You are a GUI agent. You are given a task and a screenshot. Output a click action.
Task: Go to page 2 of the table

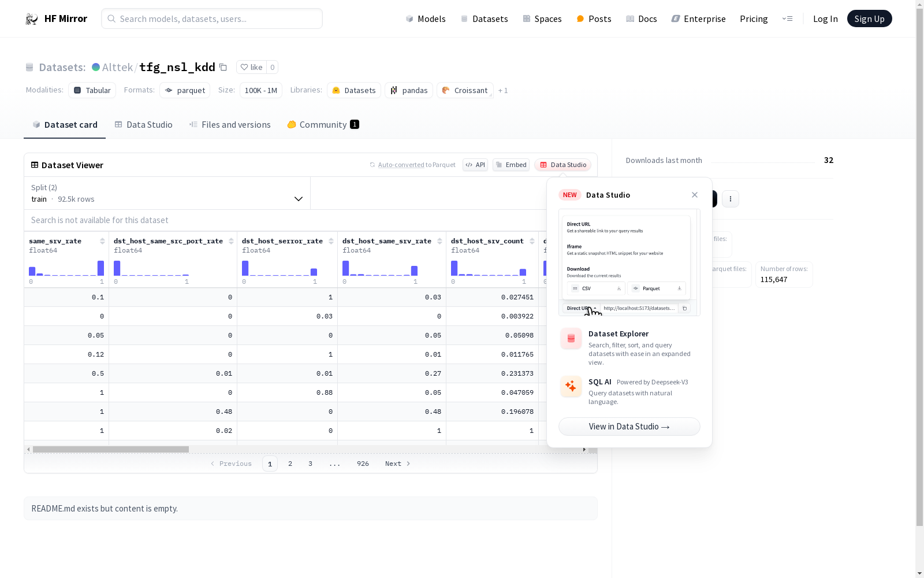click(x=290, y=464)
